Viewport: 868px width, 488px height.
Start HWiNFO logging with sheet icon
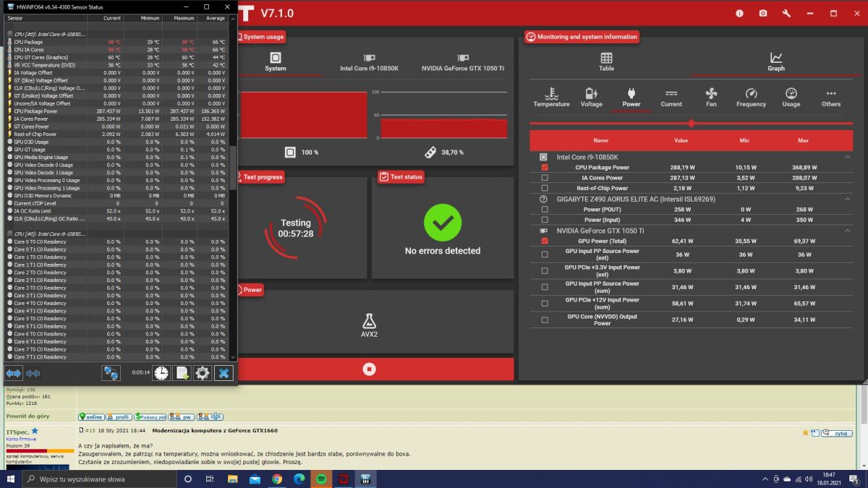182,373
